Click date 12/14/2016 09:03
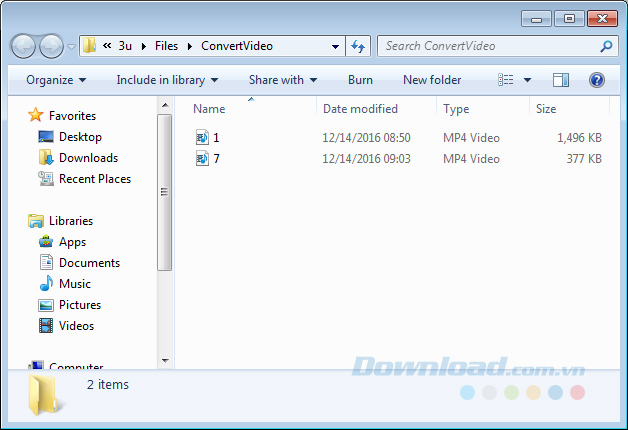This screenshot has width=628, height=430. point(366,159)
